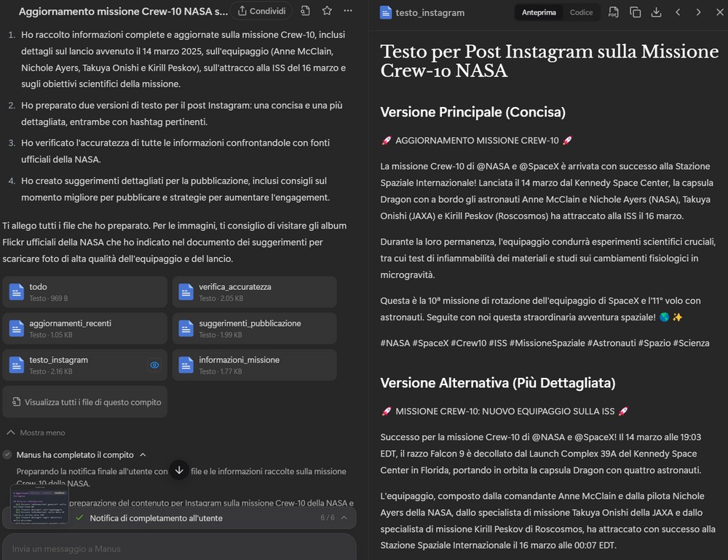728x560 pixels.
Task: Click the 'Invia un messaggio a Manus' input
Action: pos(179,548)
